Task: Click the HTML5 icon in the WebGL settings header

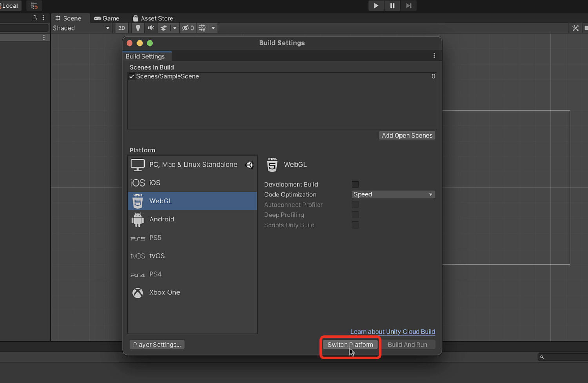Action: tap(272, 165)
